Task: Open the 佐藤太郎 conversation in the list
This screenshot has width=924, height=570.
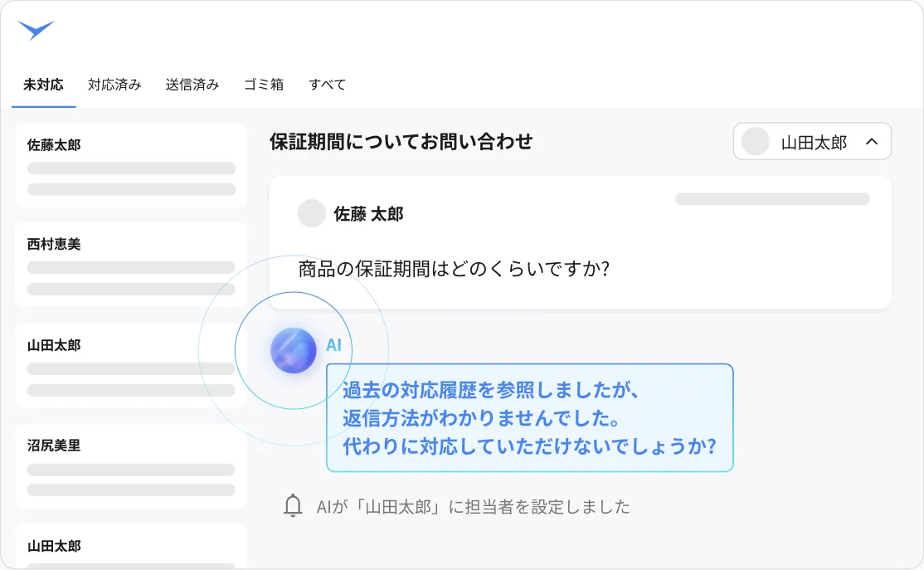Action: [131, 165]
